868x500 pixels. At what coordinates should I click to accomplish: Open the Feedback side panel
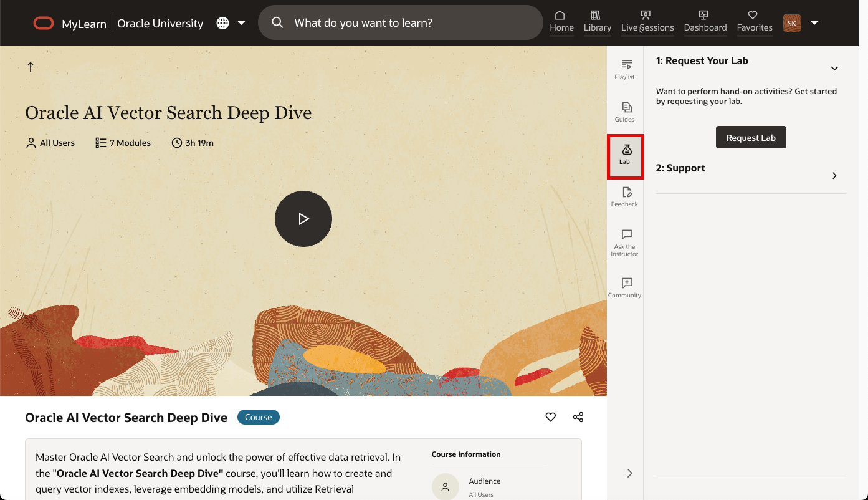[624, 196]
